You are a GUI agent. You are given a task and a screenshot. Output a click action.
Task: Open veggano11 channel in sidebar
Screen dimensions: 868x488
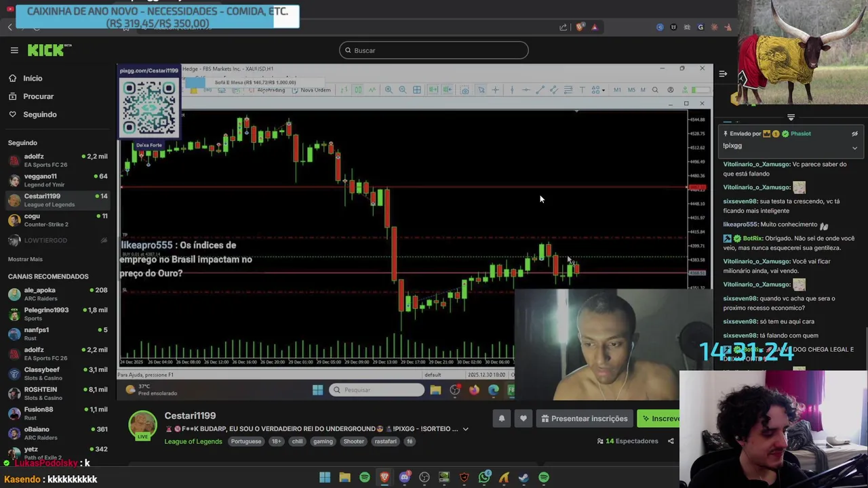pos(58,180)
